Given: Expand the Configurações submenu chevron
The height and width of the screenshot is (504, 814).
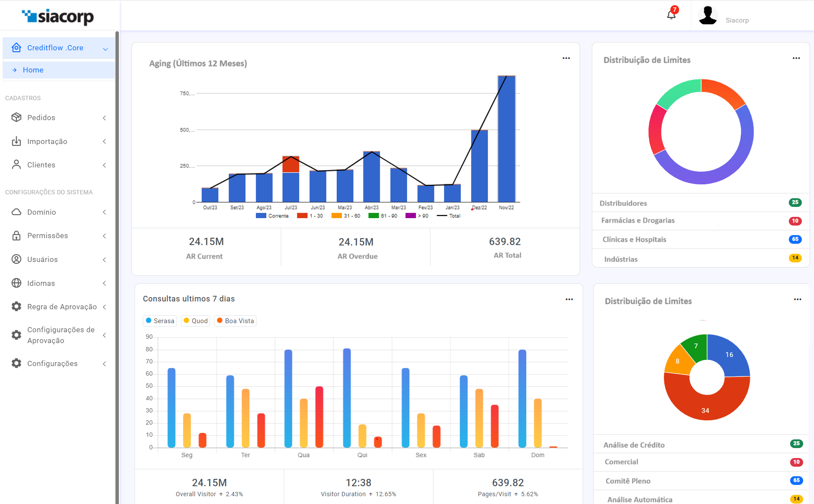Looking at the screenshot, I should pos(104,364).
